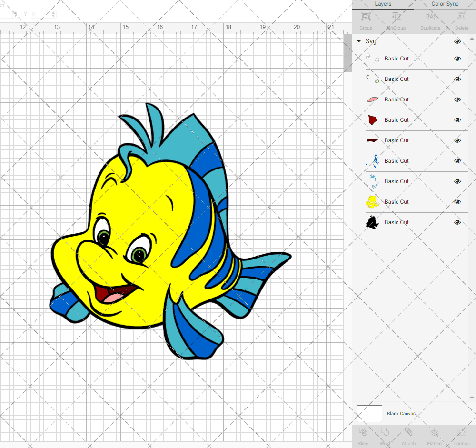Select the dark blue stripes layer thumbnail
This screenshot has width=476, height=448.
pyautogui.click(x=373, y=160)
